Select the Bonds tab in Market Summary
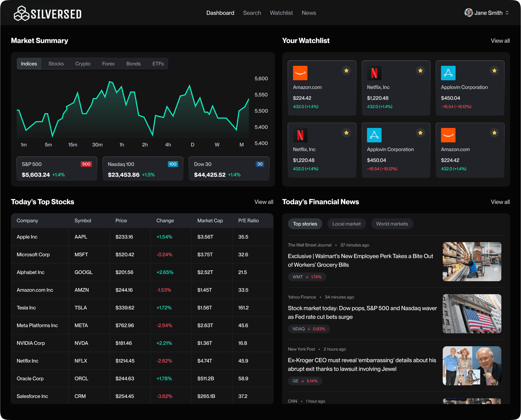This screenshot has width=521, height=420. (x=133, y=64)
